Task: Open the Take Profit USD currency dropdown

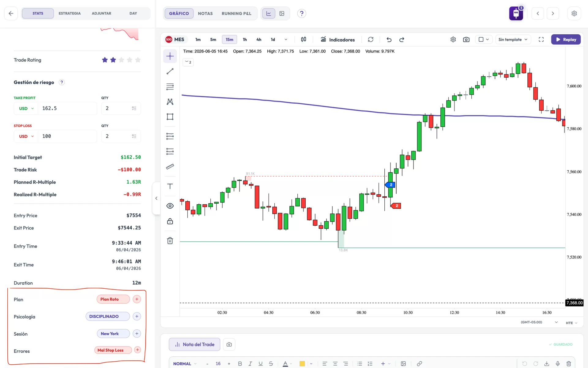Action: (x=26, y=108)
